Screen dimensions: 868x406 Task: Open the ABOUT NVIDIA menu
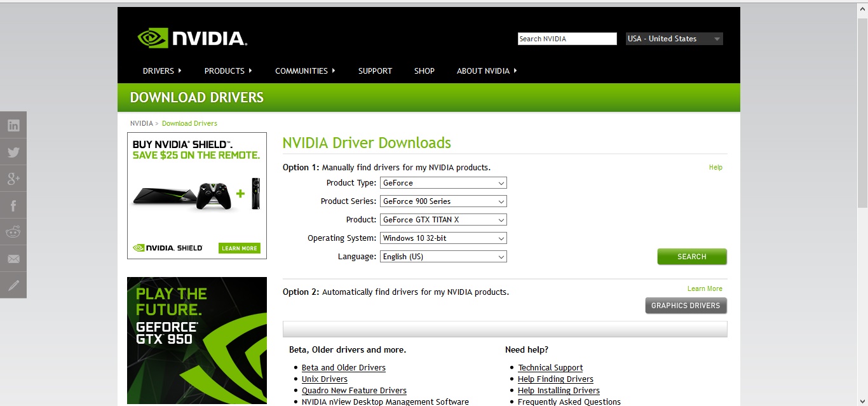(487, 71)
